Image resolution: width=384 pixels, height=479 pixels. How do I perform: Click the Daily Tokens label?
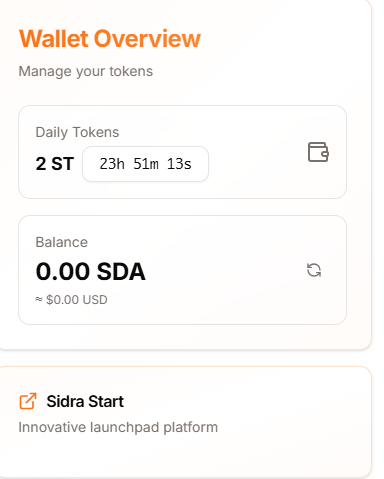[77, 132]
